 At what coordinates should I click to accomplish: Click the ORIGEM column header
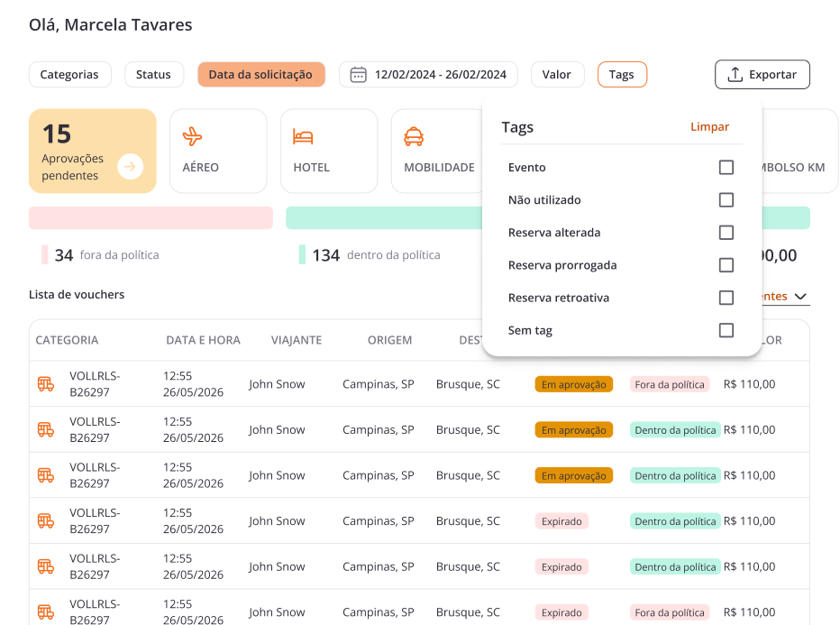[x=389, y=340]
